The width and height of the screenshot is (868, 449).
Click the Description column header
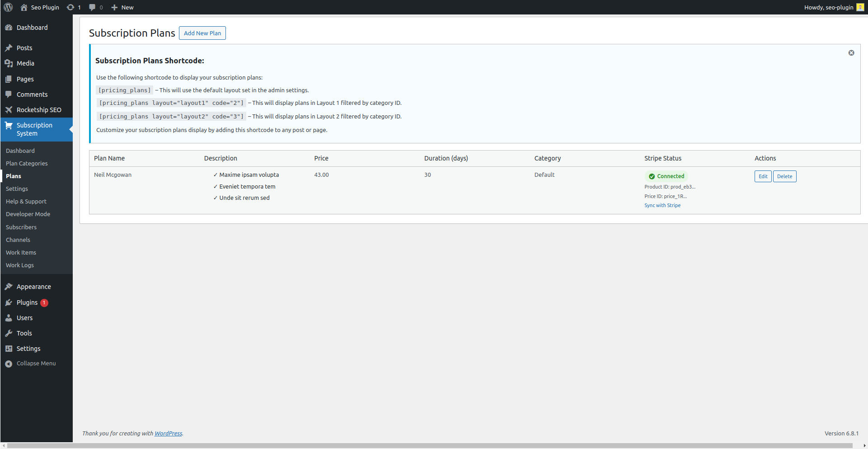(221, 158)
